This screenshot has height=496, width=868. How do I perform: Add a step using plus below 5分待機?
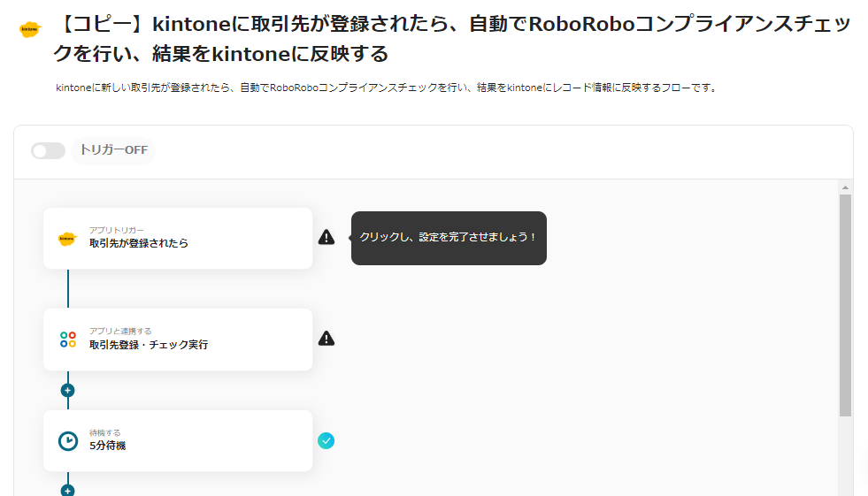(67, 490)
